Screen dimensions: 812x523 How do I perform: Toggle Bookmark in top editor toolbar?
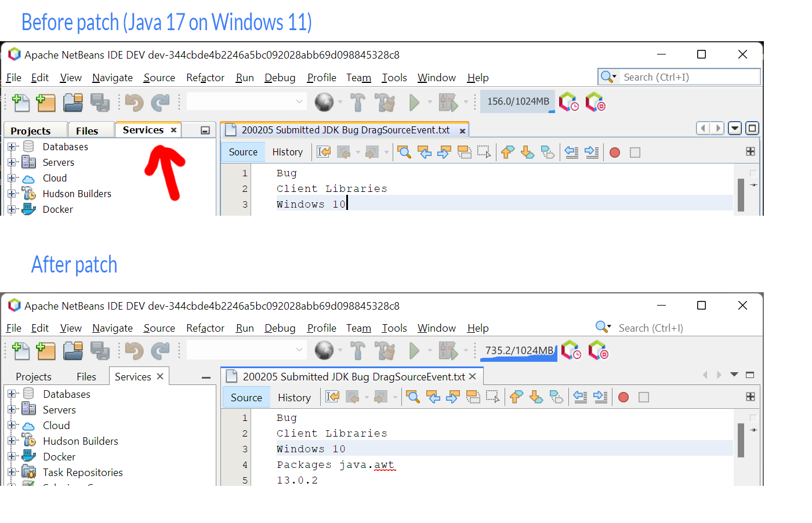tap(548, 152)
